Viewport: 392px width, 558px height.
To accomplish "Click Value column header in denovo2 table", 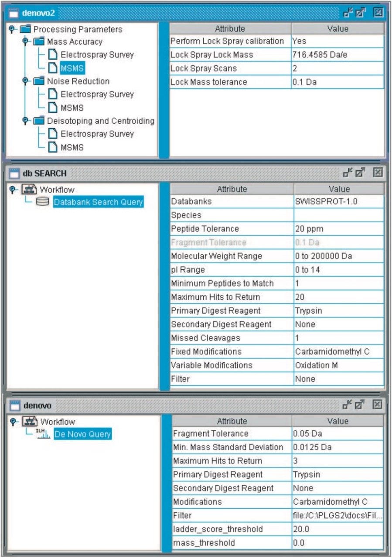I will 338,29.
